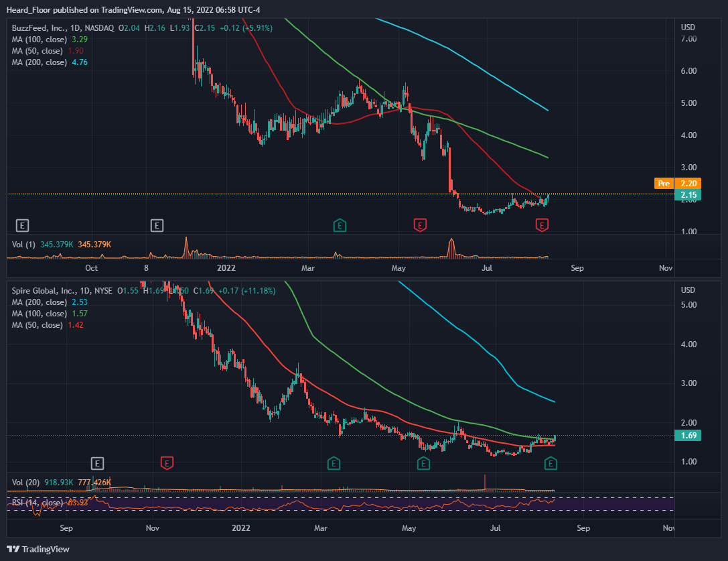Click the Vol (1) indicator legend
The image size is (728, 561).
point(62,245)
